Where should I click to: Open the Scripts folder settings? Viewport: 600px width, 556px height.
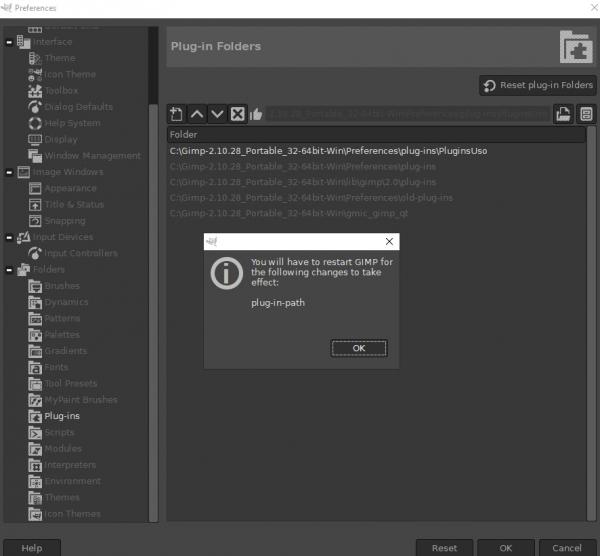click(x=59, y=432)
